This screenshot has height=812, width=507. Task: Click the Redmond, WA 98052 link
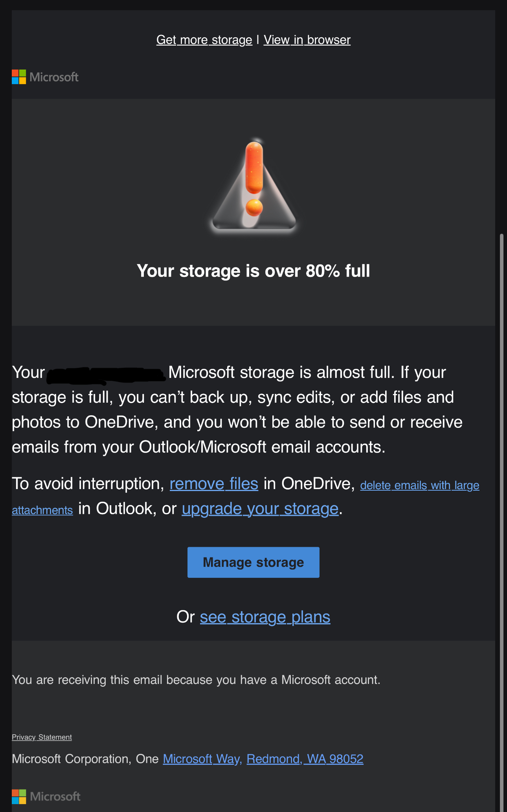tap(305, 759)
